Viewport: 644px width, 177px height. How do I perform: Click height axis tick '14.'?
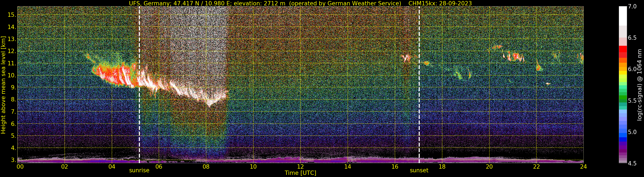tap(12, 27)
